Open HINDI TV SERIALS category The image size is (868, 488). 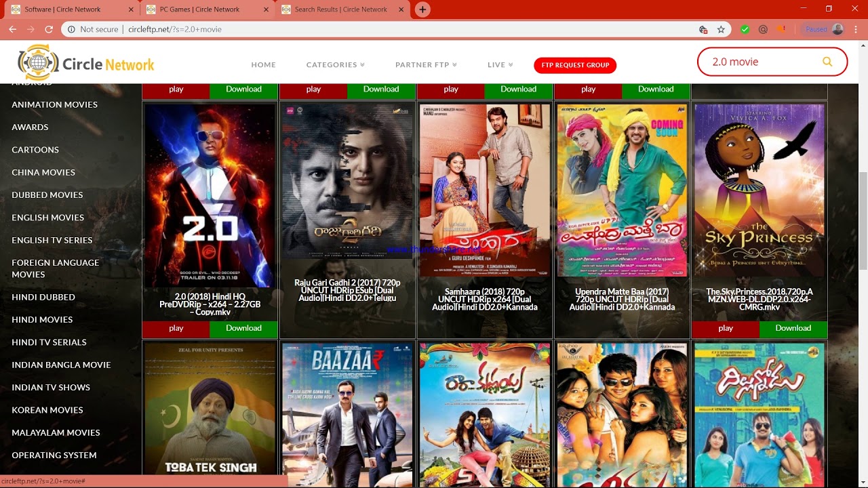coord(49,342)
